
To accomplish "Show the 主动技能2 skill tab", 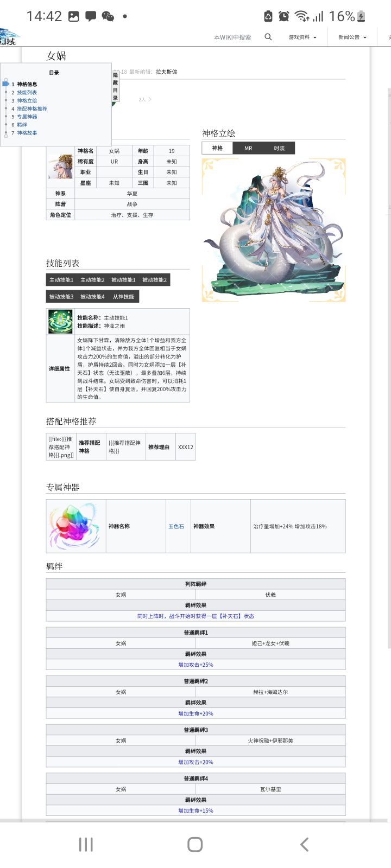I will pos(92,280).
